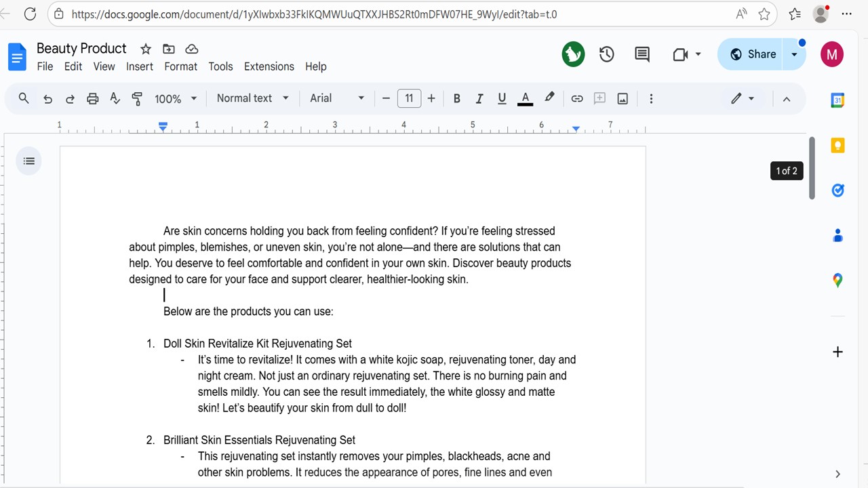The image size is (868, 488).
Task: Redo the last action
Action: [x=70, y=99]
